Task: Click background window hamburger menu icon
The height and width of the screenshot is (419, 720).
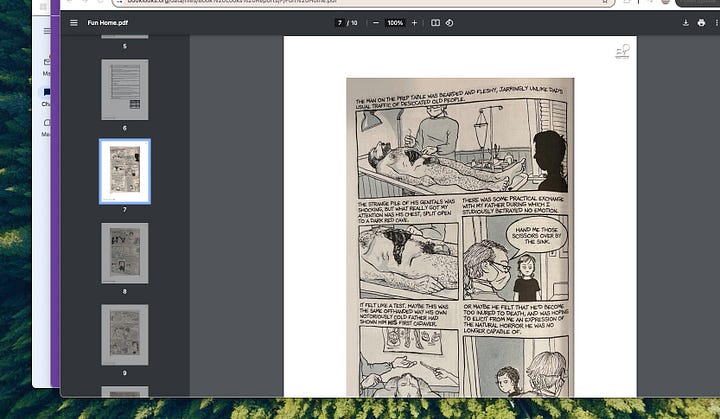Action: [x=47, y=31]
